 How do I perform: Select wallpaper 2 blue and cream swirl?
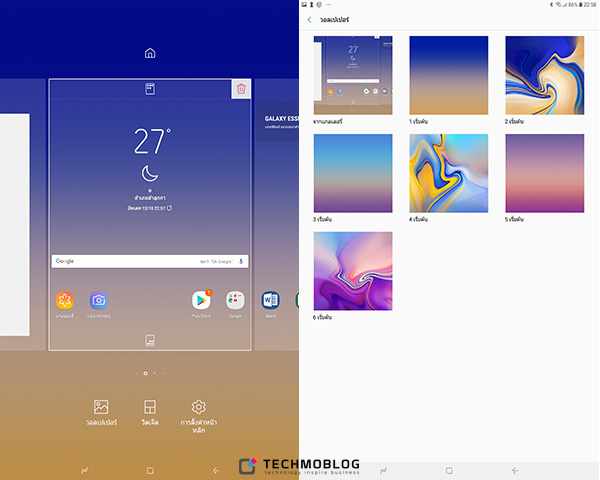[x=545, y=75]
